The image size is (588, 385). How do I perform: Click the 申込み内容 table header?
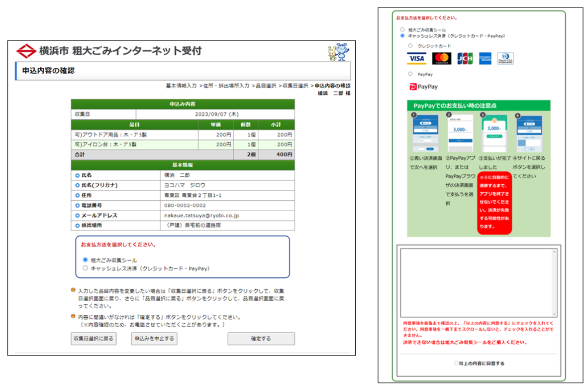183,104
